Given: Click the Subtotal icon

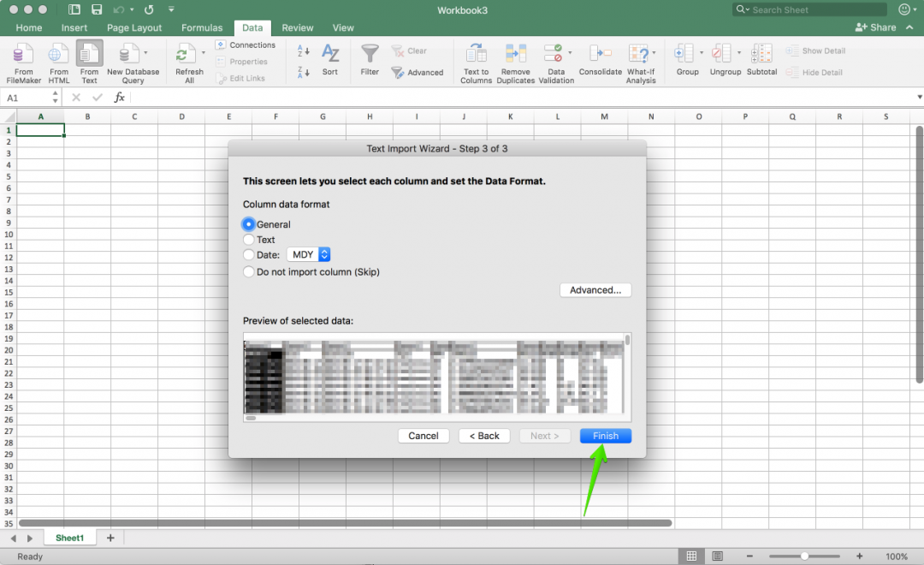Looking at the screenshot, I should [761, 55].
